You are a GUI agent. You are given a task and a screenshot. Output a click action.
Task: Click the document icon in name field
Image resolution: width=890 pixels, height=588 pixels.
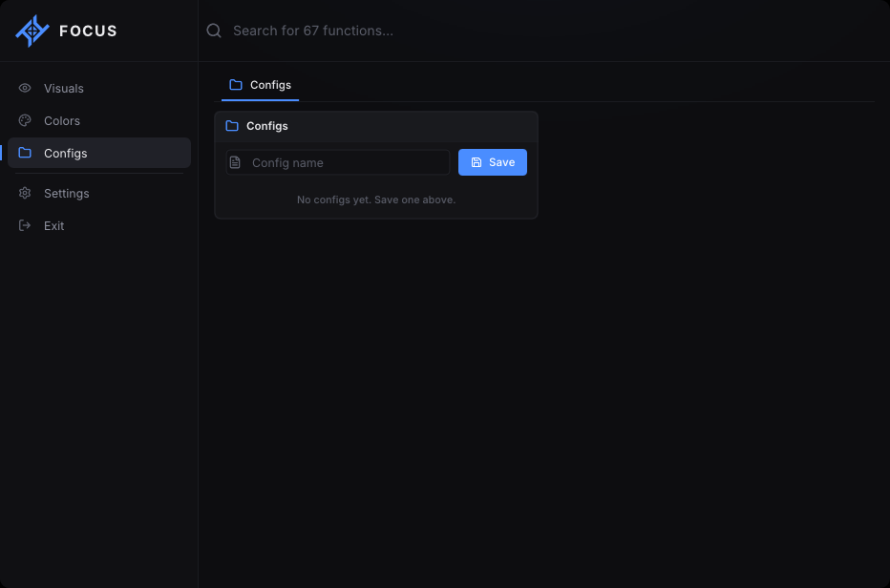(x=235, y=162)
